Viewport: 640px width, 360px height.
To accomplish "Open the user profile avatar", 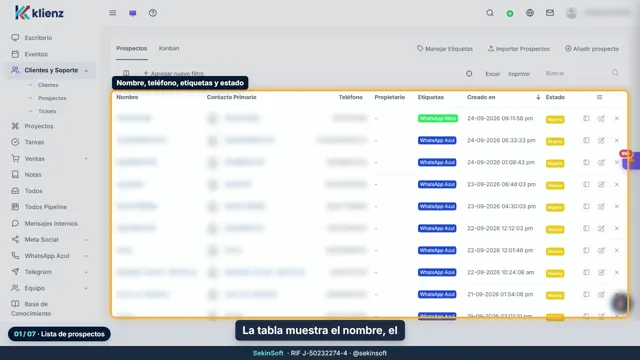I will (571, 13).
